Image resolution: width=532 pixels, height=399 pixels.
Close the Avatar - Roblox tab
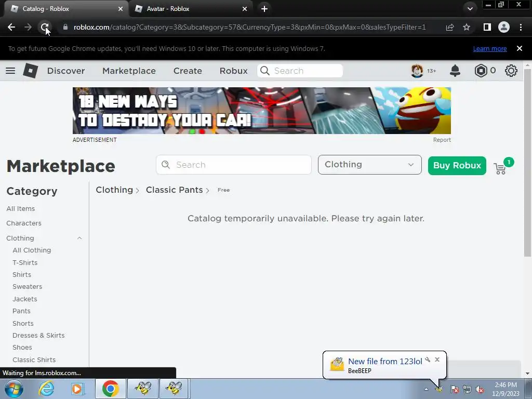point(245,9)
